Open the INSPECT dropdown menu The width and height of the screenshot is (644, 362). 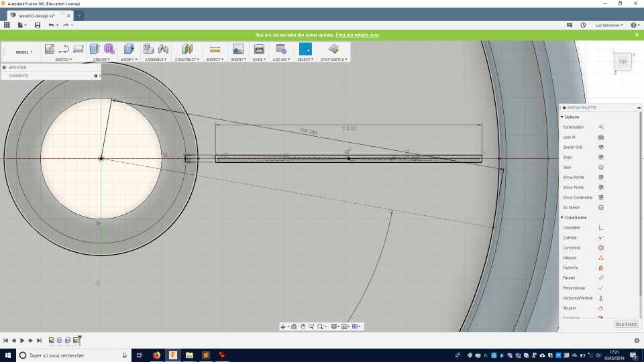pyautogui.click(x=215, y=60)
